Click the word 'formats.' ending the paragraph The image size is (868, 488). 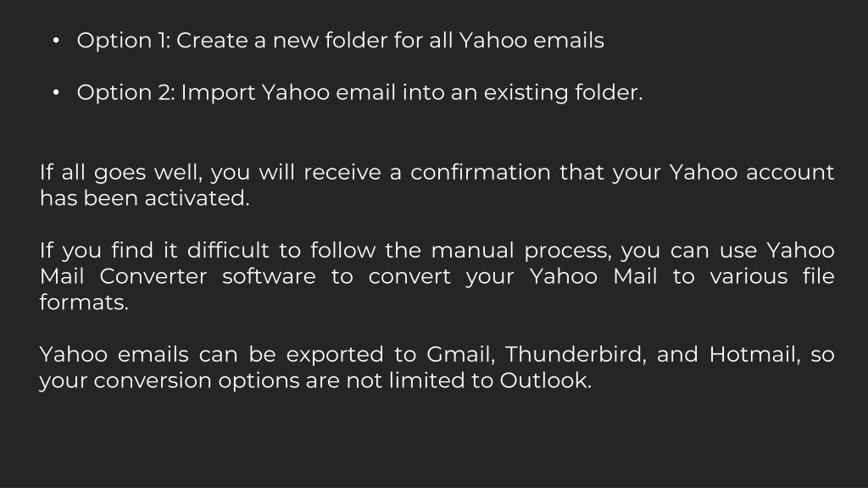(x=84, y=302)
